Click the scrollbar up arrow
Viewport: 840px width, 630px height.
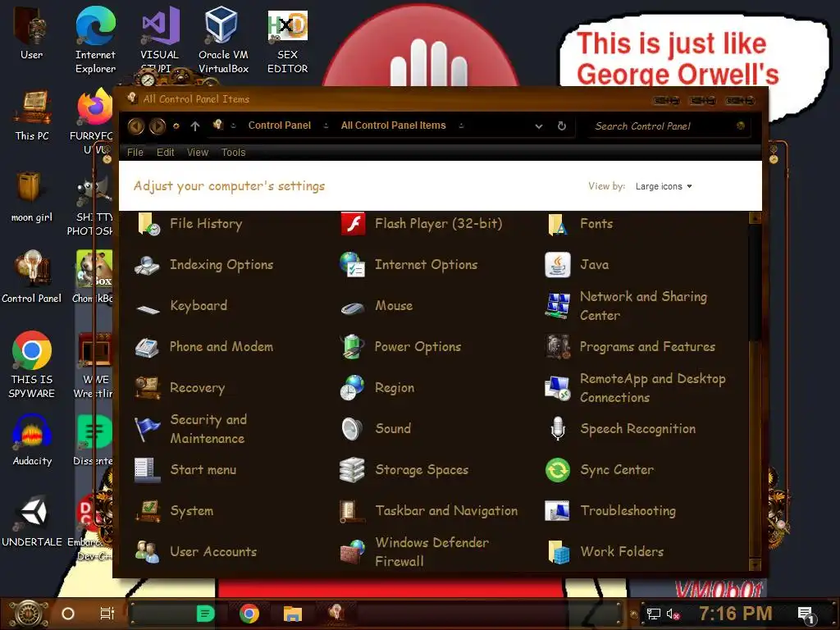pos(755,217)
